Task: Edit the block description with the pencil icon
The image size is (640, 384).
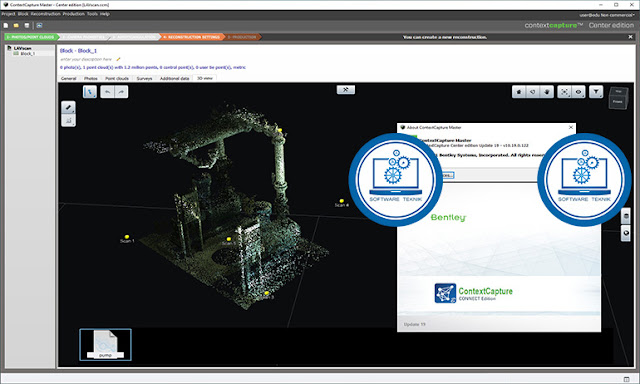Action: click(118, 59)
